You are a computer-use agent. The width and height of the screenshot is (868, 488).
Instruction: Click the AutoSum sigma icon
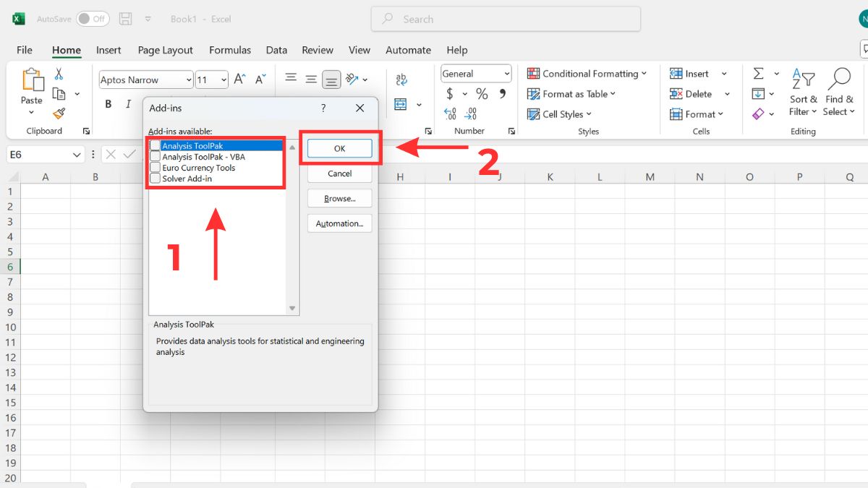(x=758, y=74)
